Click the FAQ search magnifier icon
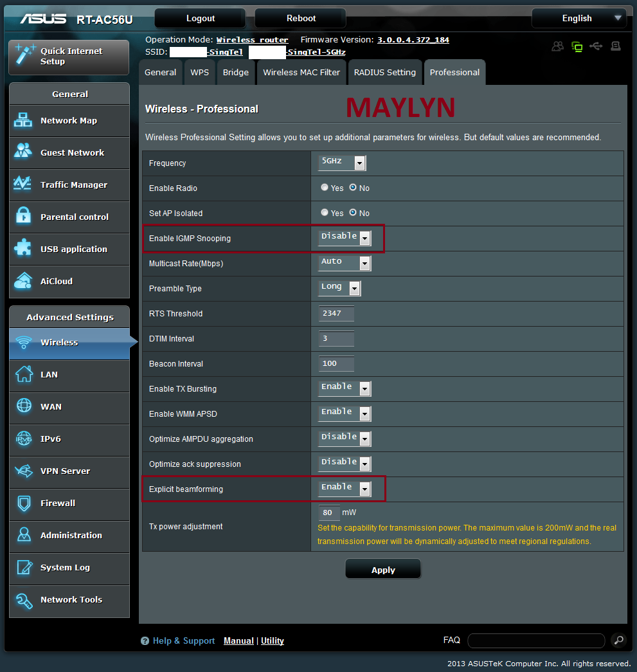The image size is (637, 672). pyautogui.click(x=618, y=640)
